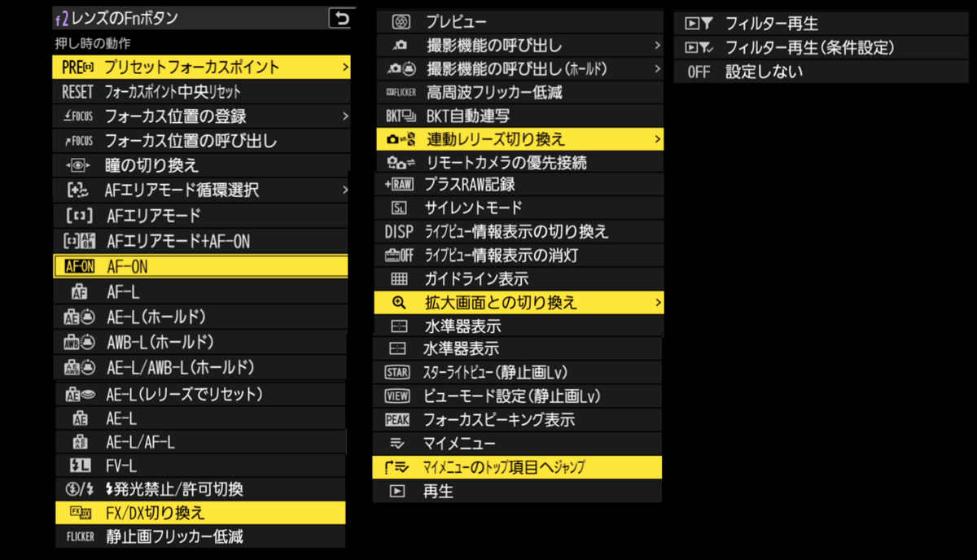Expand the 拡大画面との切り換え submenu arrow
Screen dimensions: 977x560
(x=657, y=304)
